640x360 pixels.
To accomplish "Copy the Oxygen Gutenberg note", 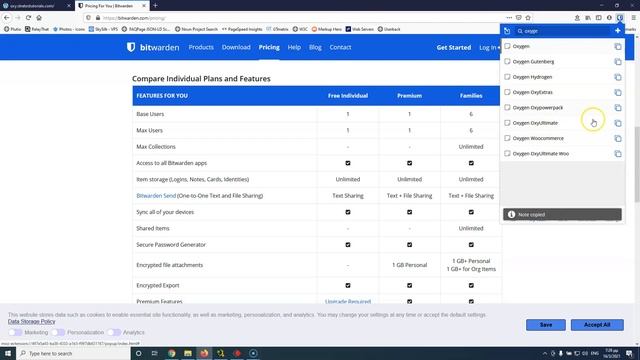I will point(618,62).
